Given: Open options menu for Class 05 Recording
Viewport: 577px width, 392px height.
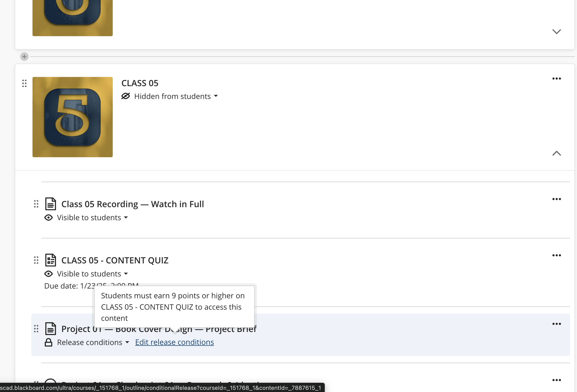Looking at the screenshot, I should click(556, 199).
